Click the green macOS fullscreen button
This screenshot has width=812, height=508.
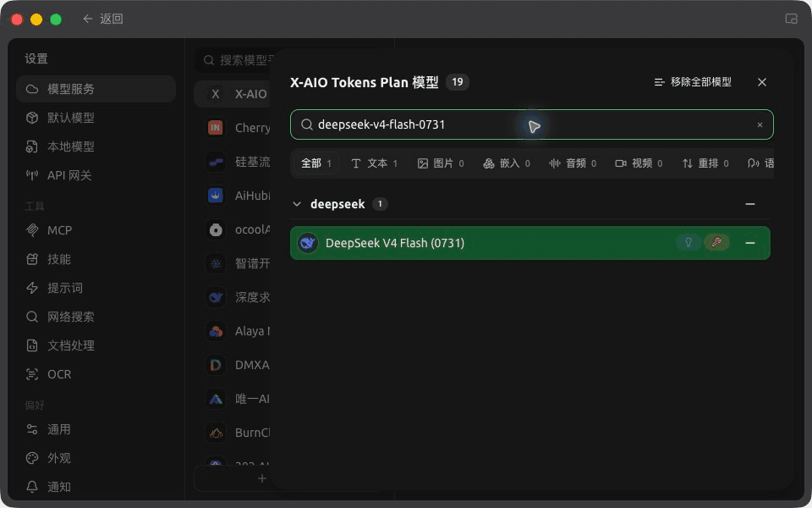coord(56,19)
